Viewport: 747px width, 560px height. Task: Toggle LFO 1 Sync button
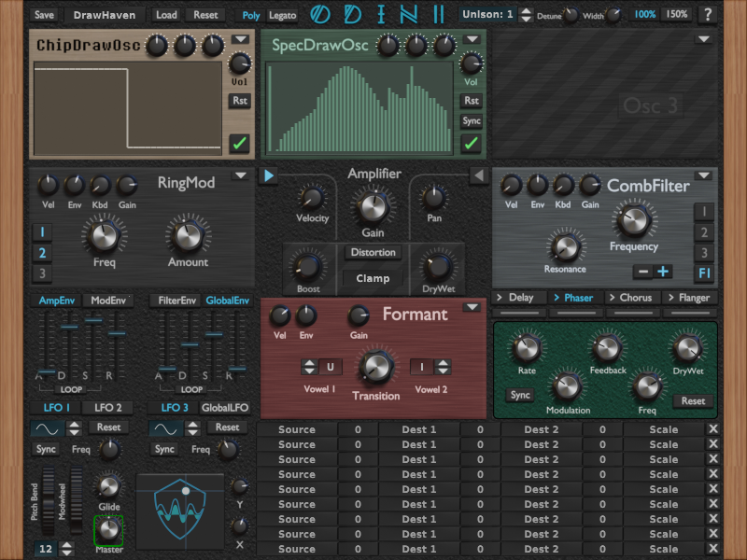46,449
